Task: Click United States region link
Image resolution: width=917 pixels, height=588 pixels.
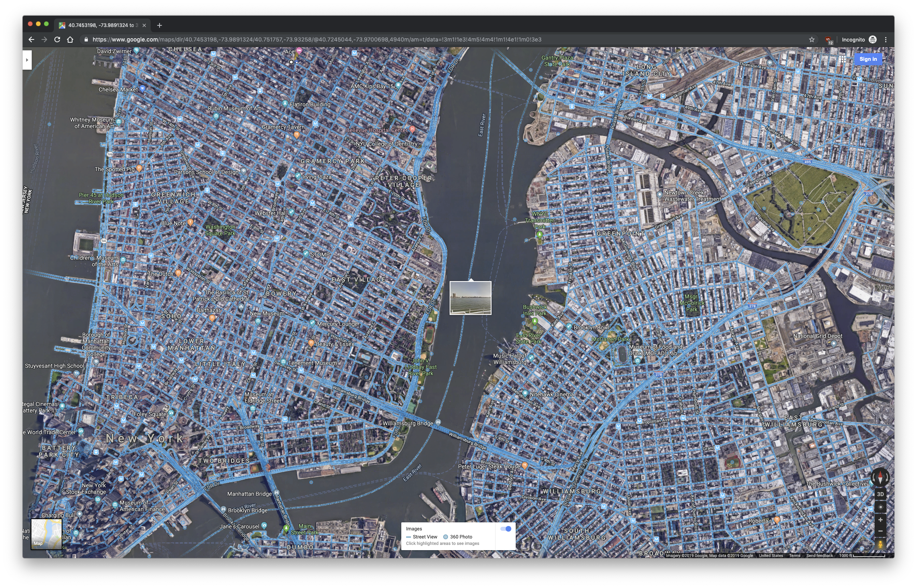Action: 771,555
